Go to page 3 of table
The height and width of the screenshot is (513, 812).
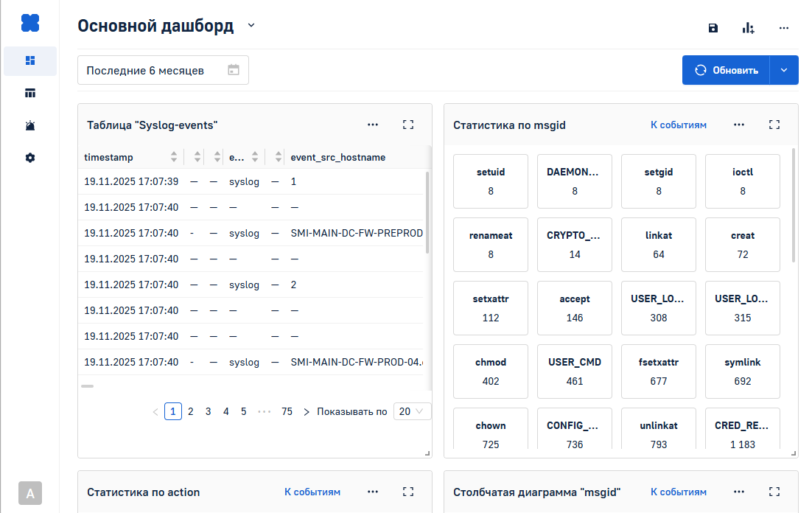(x=208, y=411)
